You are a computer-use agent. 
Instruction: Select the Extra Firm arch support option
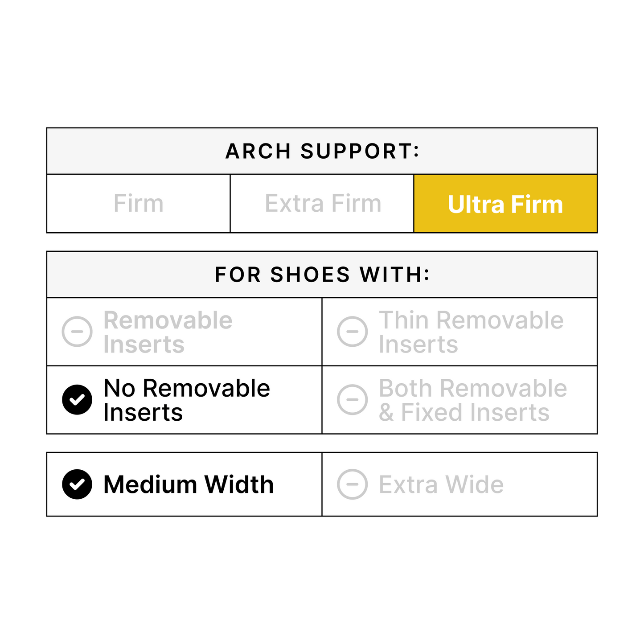[x=322, y=204]
